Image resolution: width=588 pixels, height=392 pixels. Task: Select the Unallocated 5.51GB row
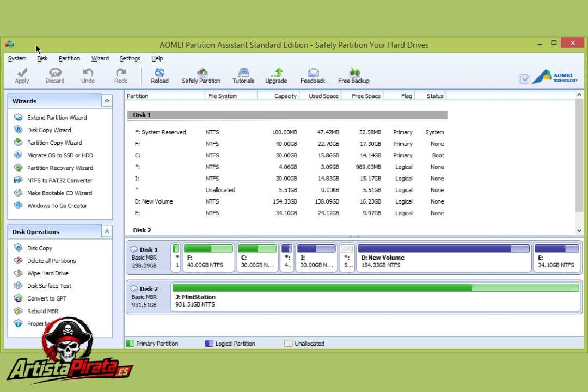[287, 190]
